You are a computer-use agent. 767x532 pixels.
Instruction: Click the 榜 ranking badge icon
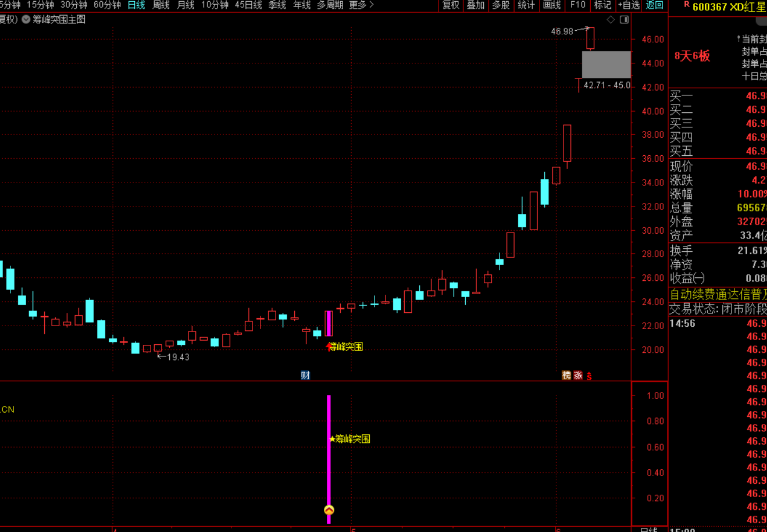click(x=566, y=375)
